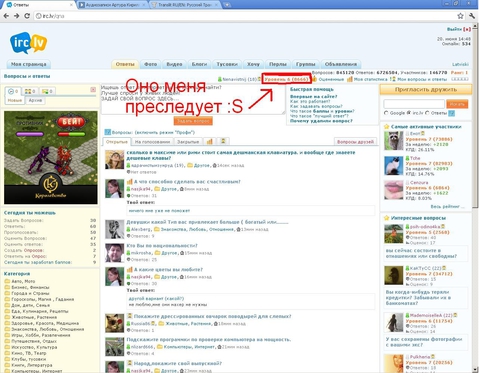This screenshot has height=373, width=479.
Task: Click the lips avatar of user Cenzura
Action: (x=393, y=190)
